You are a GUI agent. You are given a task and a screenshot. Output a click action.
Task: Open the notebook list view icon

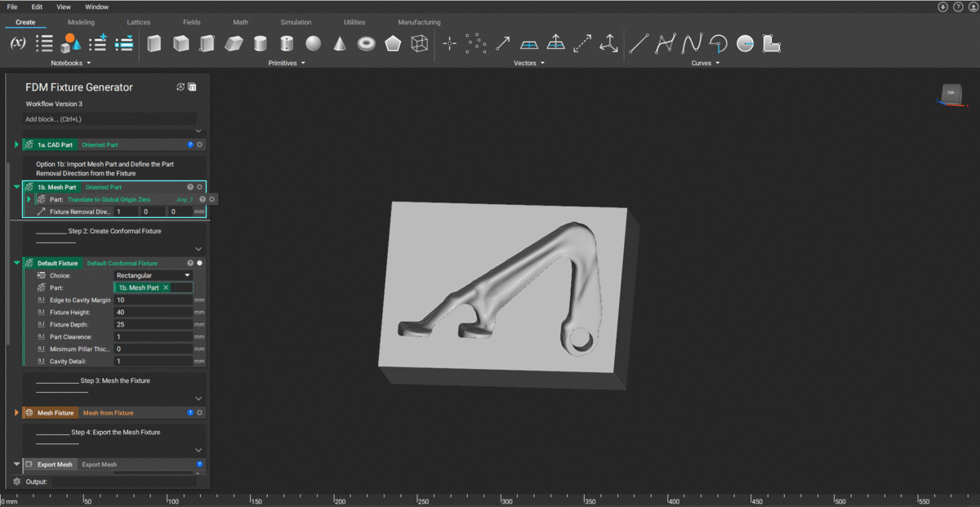click(x=44, y=43)
